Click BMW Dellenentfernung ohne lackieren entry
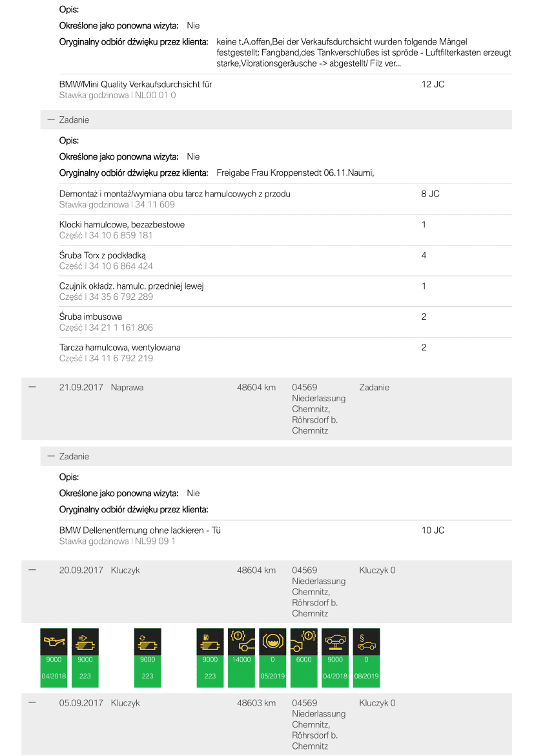Screen dimensions: 534x756 tap(285, 536)
